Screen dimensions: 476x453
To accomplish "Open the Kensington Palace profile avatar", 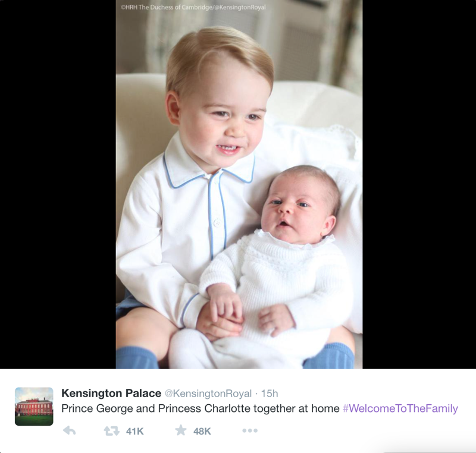I will pyautogui.click(x=34, y=406).
